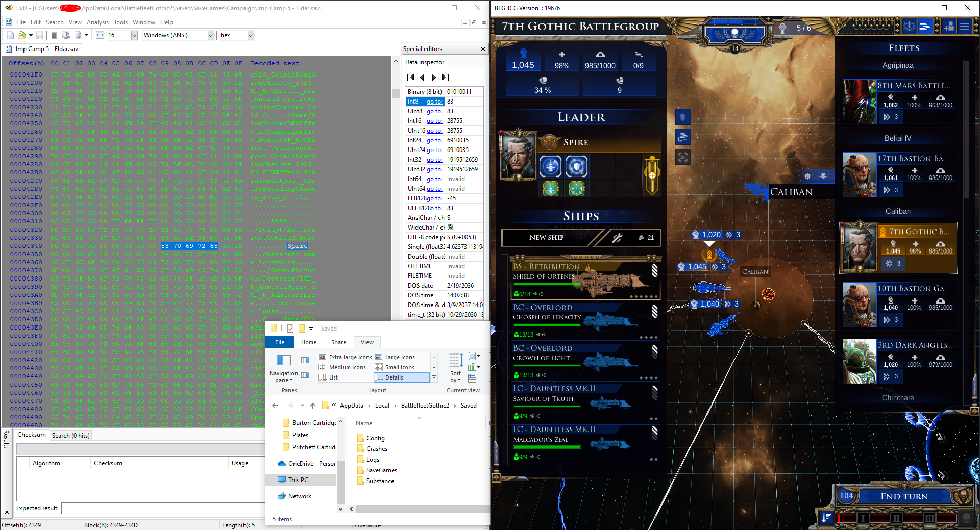Click the Caliban system gear icon
Viewport: 980px width, 530px height.
pyautogui.click(x=807, y=176)
